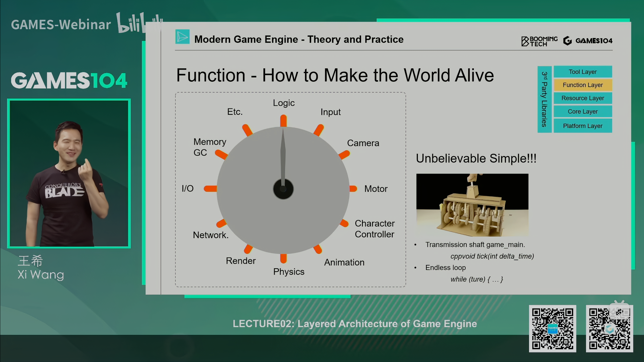Click 'Transmission shaft game_main.' bullet

click(475, 245)
